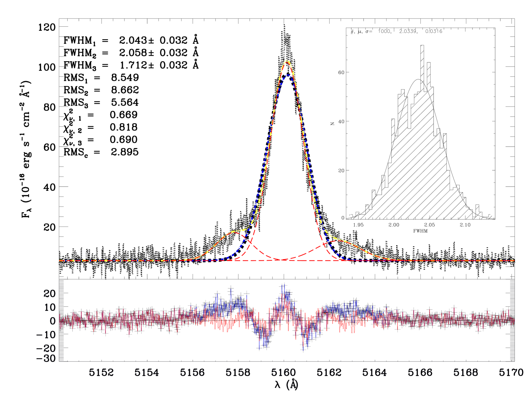Select the 2.00 tick on inset histogram
The height and width of the screenshot is (399, 532).
click(394, 225)
